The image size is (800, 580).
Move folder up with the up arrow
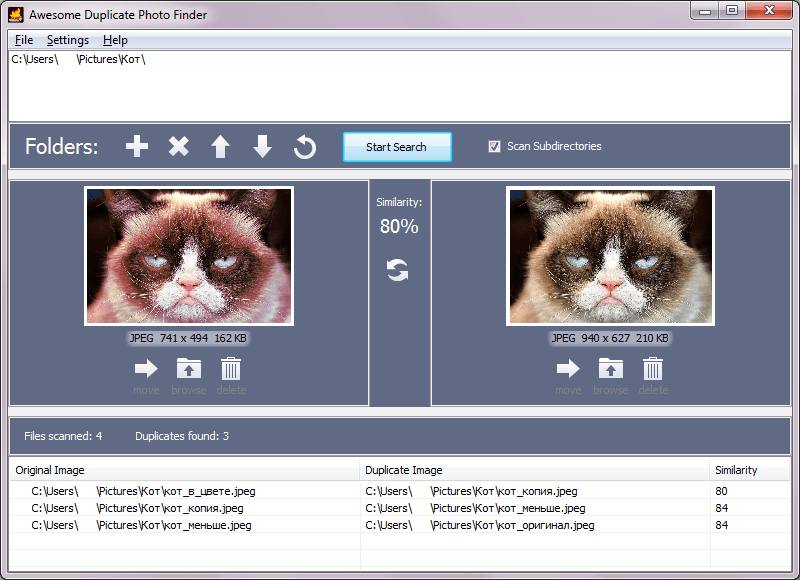[220, 146]
